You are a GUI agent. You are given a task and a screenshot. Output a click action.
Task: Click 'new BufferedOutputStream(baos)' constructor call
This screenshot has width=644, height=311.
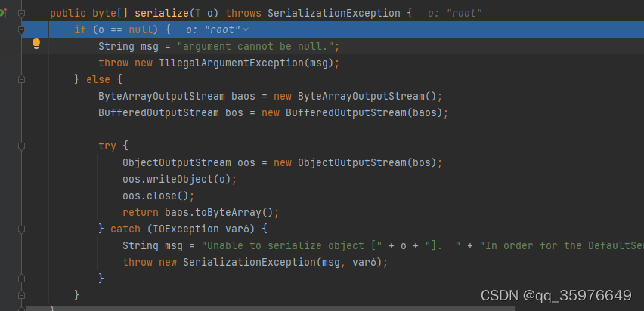[351, 112]
